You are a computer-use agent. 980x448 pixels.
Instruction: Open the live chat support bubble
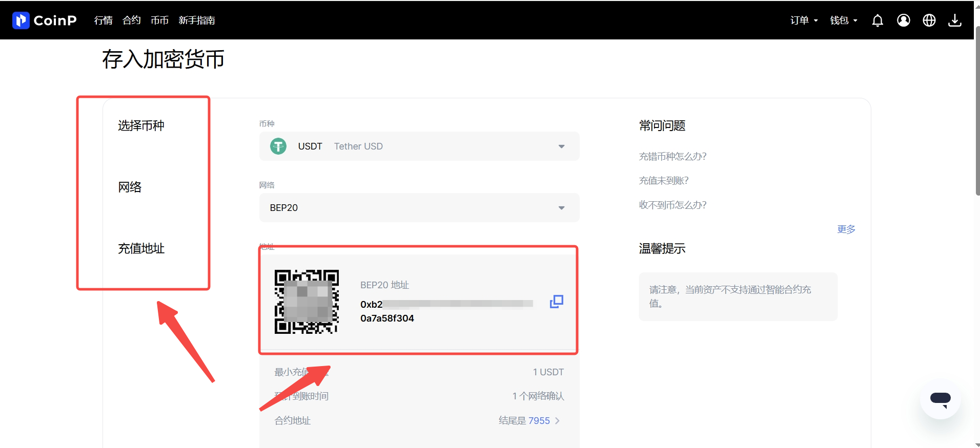pyautogui.click(x=941, y=399)
